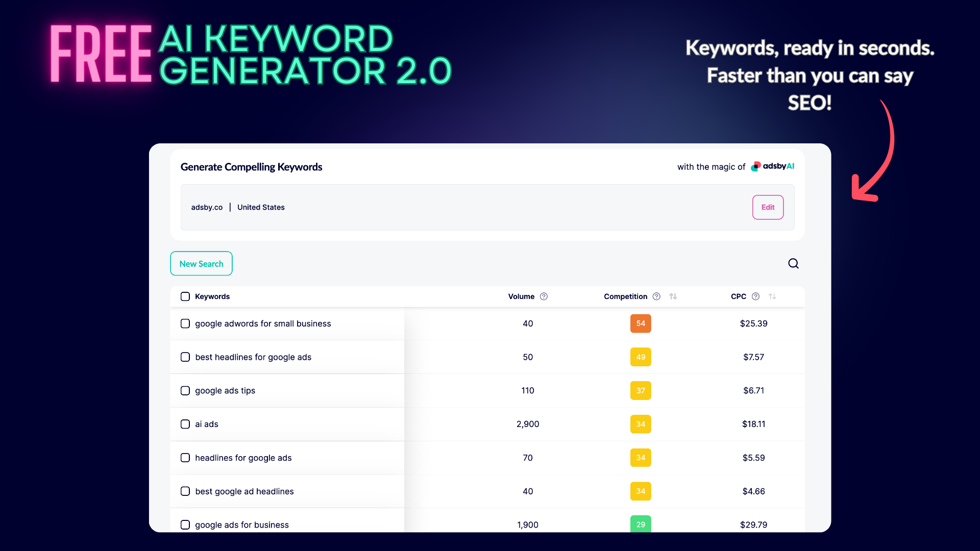
Task: Check the 'google ads tips' checkbox
Action: pyautogui.click(x=185, y=391)
